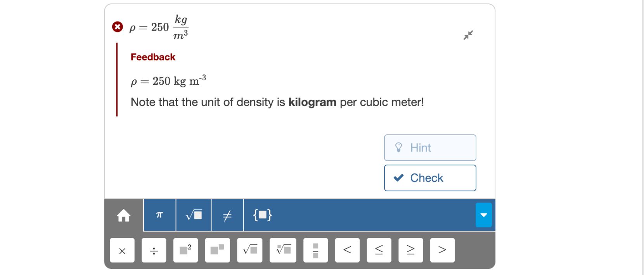Select the multiplication key
This screenshot has width=644, height=275.
point(122,251)
